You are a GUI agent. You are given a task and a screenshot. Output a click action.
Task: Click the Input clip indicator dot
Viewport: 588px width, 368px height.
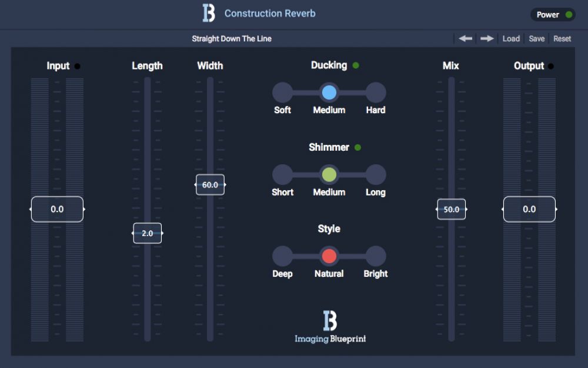(x=78, y=66)
